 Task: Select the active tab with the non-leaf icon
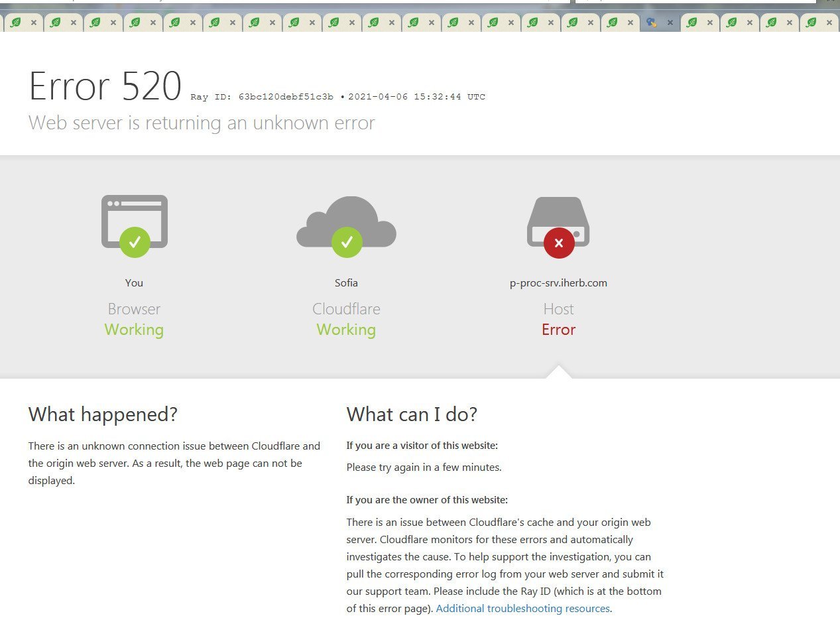652,23
